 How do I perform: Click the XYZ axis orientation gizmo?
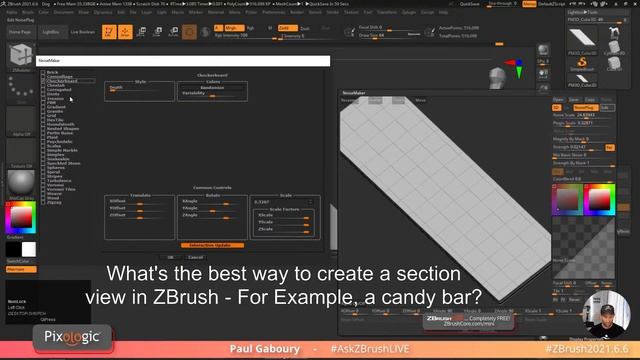click(515, 68)
